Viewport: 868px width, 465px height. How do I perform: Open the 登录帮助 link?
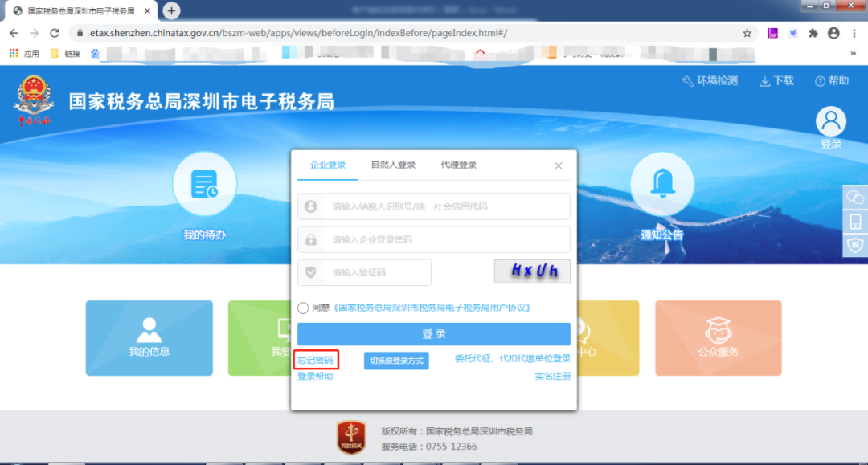tap(316, 376)
